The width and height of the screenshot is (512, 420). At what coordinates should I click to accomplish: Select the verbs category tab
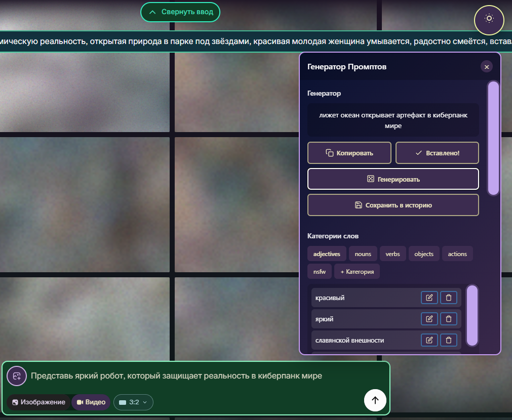click(393, 254)
